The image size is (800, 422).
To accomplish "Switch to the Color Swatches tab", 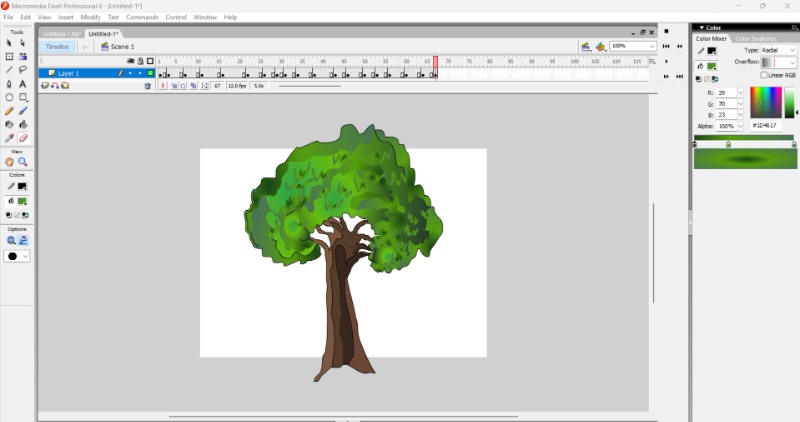I will 755,39.
